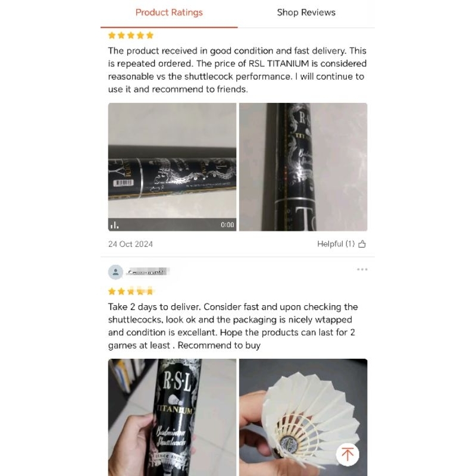
Task: Open the Shop Reviews tab
Action: 306,12
